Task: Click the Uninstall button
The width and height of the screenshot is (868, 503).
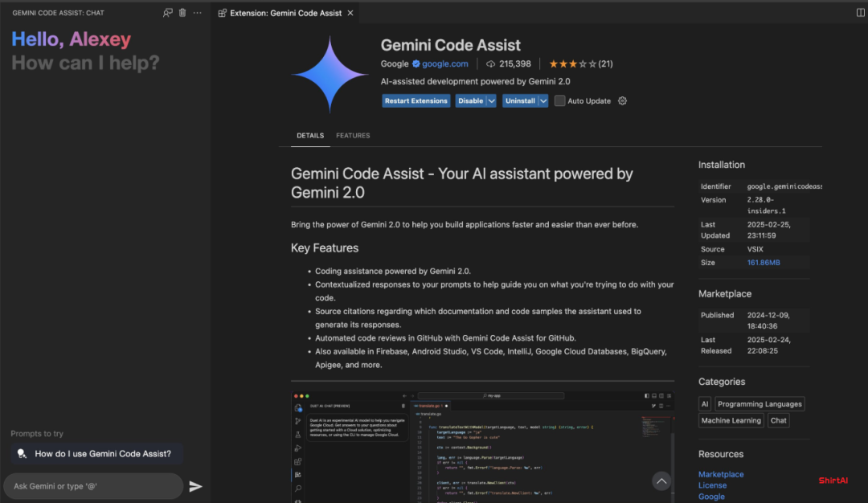Action: (520, 100)
